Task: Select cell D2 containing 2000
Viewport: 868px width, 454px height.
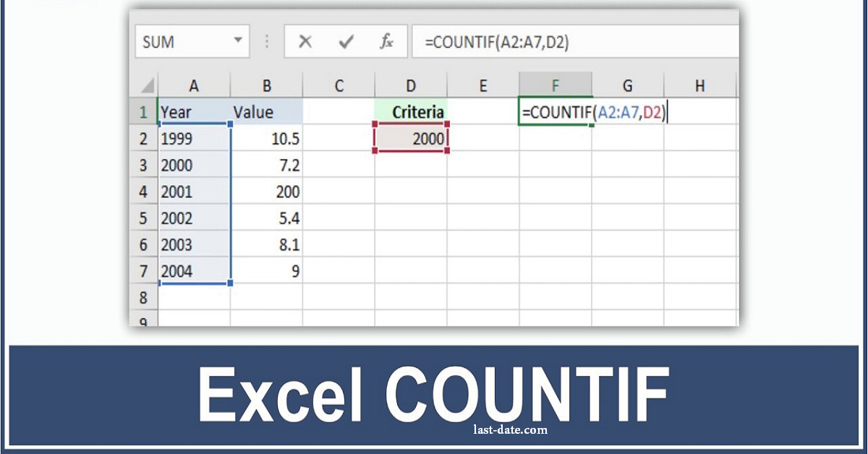Action: (x=411, y=138)
